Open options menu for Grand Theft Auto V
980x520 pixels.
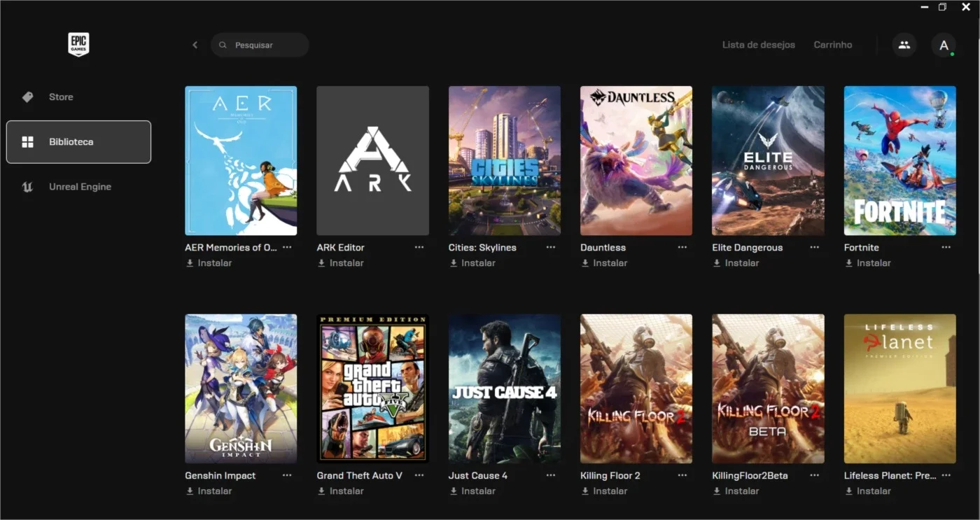point(419,475)
